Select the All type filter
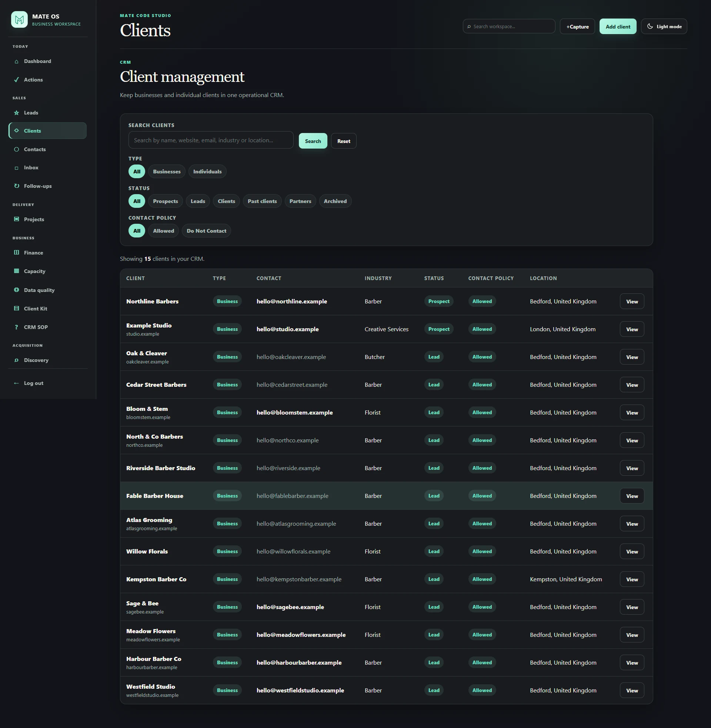The image size is (711, 728). [137, 172]
